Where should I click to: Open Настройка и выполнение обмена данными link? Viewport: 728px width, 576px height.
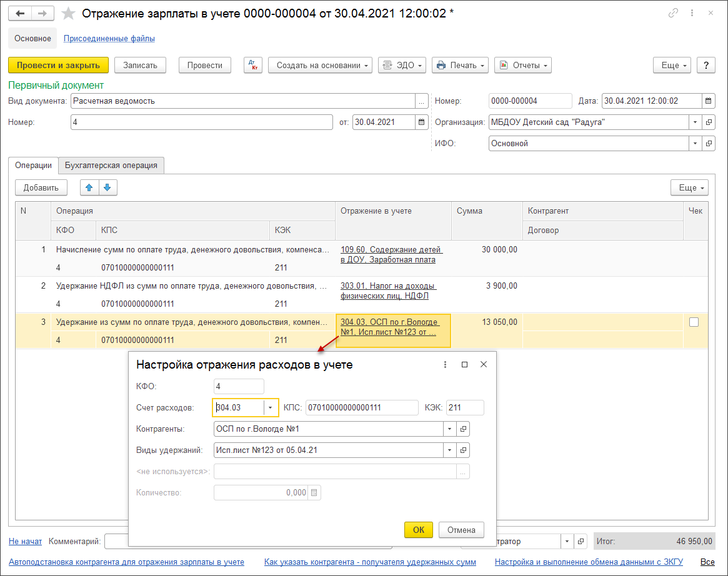pos(589,562)
